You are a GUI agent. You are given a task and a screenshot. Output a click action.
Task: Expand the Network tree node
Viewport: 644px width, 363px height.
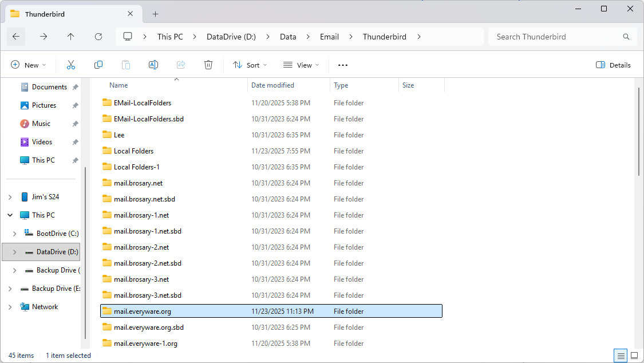[10, 307]
